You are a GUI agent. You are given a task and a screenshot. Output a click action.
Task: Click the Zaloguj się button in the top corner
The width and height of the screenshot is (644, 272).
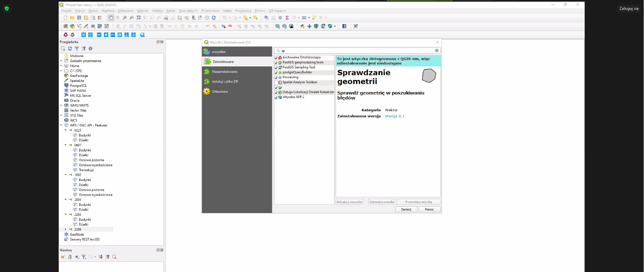pyautogui.click(x=629, y=8)
